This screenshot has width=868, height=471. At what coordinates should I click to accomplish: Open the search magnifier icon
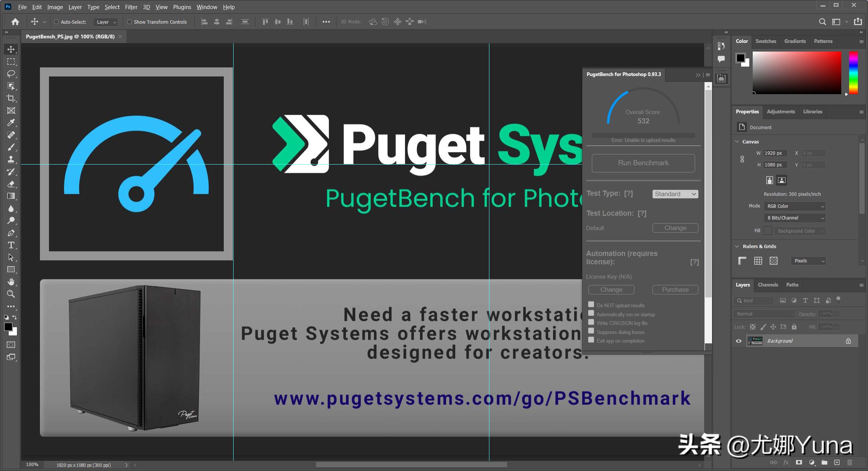coord(822,22)
